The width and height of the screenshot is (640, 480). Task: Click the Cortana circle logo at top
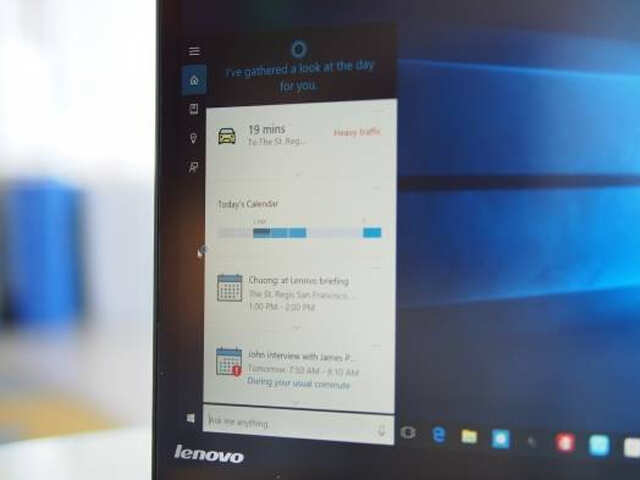[296, 47]
